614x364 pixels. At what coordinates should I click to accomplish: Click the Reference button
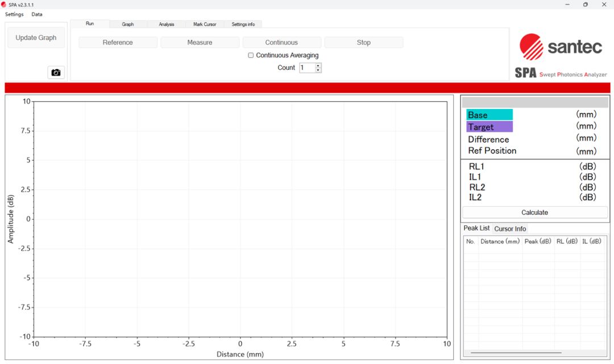click(118, 43)
